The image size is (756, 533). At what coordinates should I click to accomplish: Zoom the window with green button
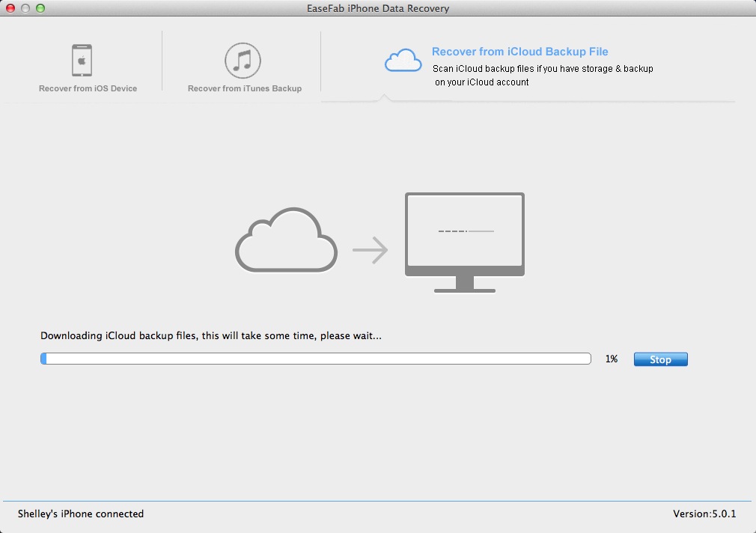(40, 8)
